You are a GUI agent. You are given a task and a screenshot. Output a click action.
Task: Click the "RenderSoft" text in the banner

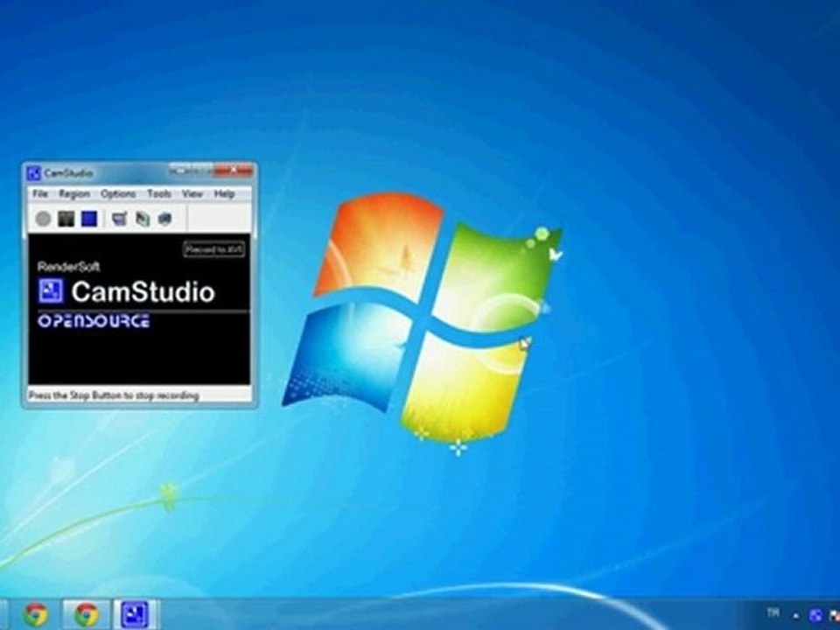pos(68,266)
